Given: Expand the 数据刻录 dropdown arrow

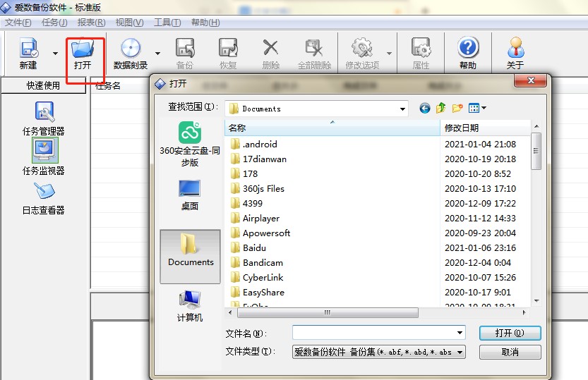Looking at the screenshot, I should click(158, 54).
